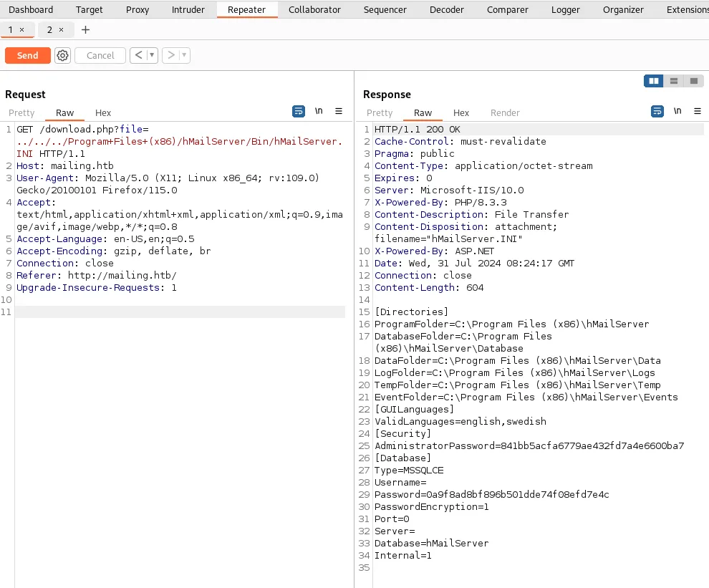Click the AdministratorPassword hash line
Image resolution: width=709 pixels, height=588 pixels.
[529, 446]
